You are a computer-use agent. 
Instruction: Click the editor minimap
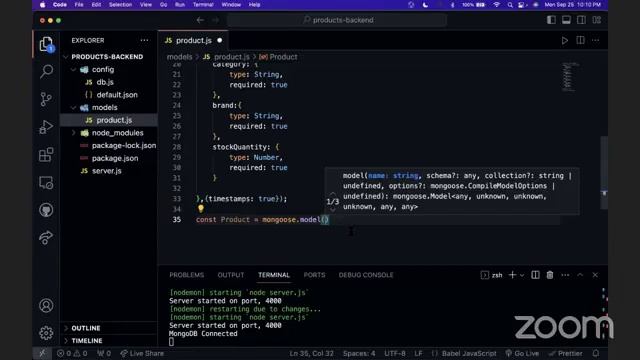coord(570,77)
